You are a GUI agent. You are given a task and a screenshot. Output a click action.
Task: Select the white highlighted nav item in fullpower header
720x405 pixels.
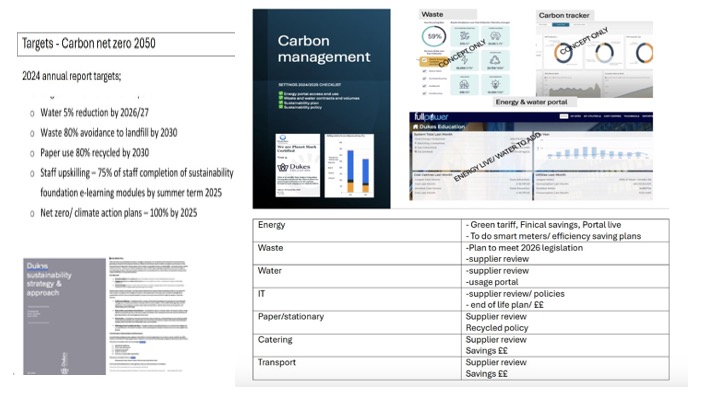point(564,116)
